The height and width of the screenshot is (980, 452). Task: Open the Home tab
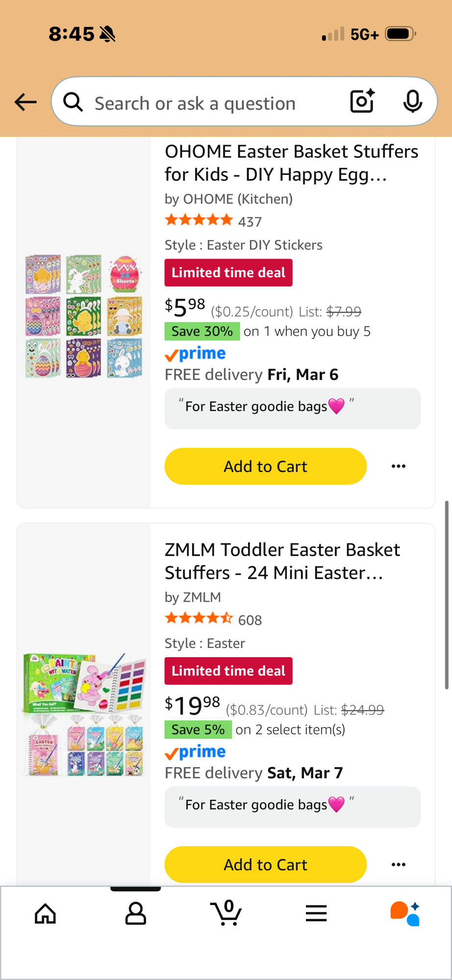(45, 913)
